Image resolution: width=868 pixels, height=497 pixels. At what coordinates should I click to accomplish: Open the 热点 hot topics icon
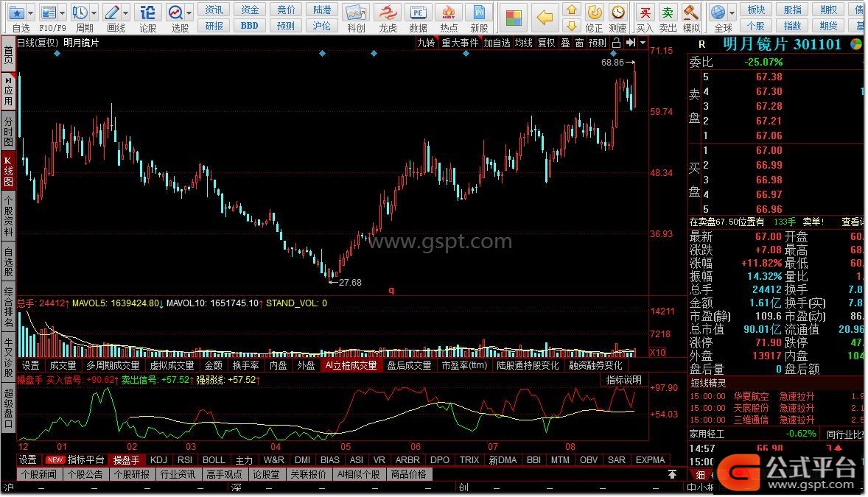pyautogui.click(x=449, y=13)
